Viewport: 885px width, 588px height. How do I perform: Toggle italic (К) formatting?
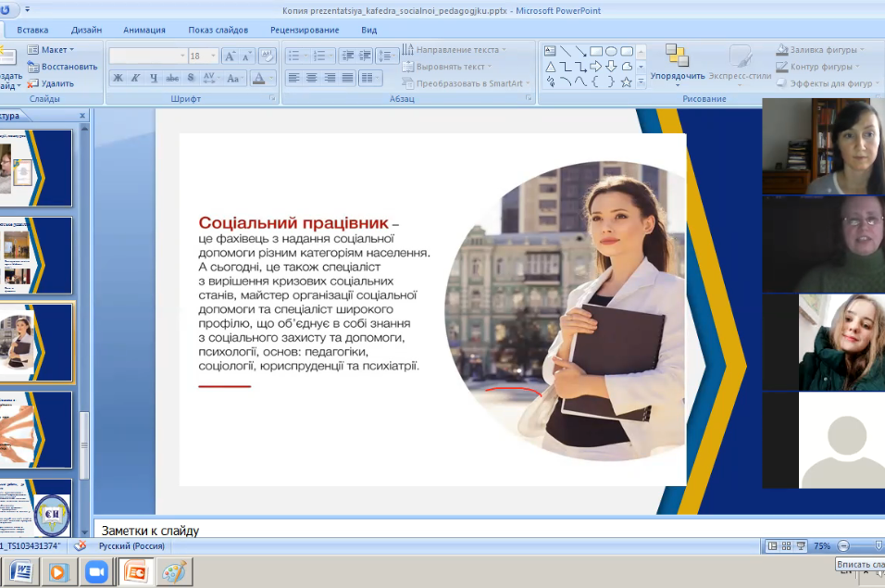[135, 79]
